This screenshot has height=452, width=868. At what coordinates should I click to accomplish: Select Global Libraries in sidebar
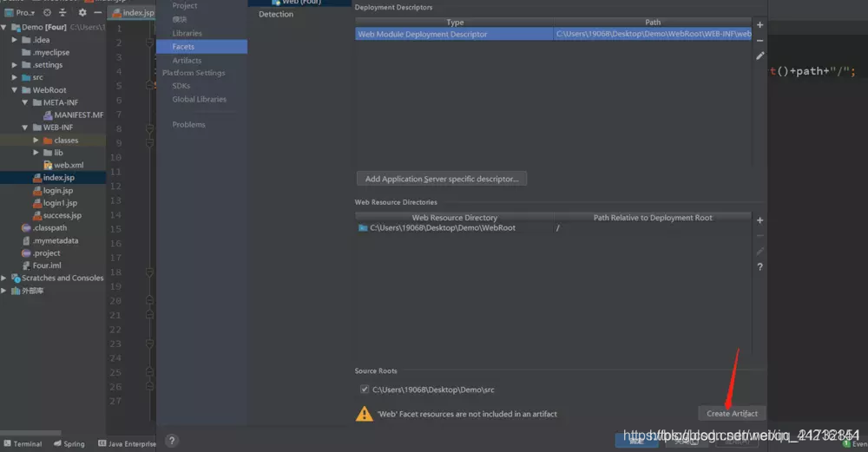(200, 99)
